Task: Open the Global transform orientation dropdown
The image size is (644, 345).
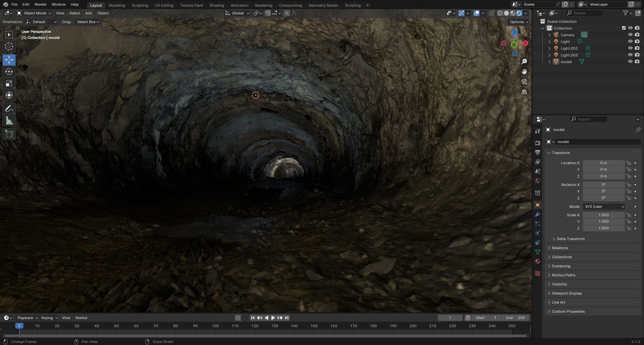Action: (x=237, y=13)
